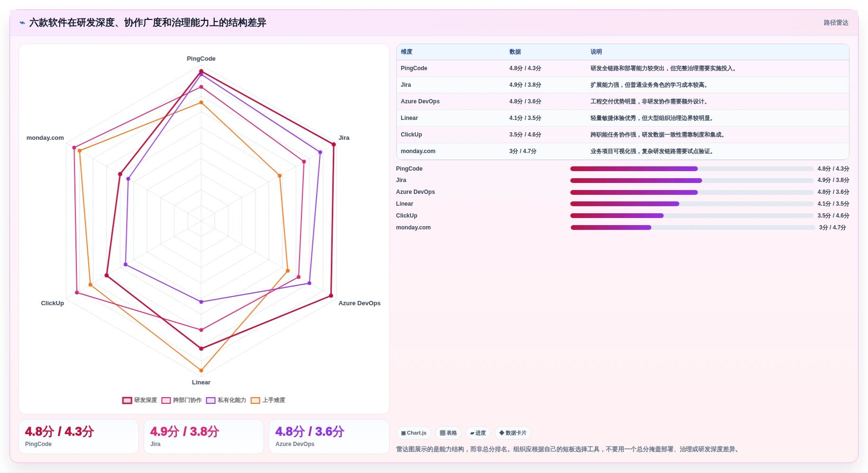
Task: Click the Jira axis label on radar
Action: [x=344, y=138]
